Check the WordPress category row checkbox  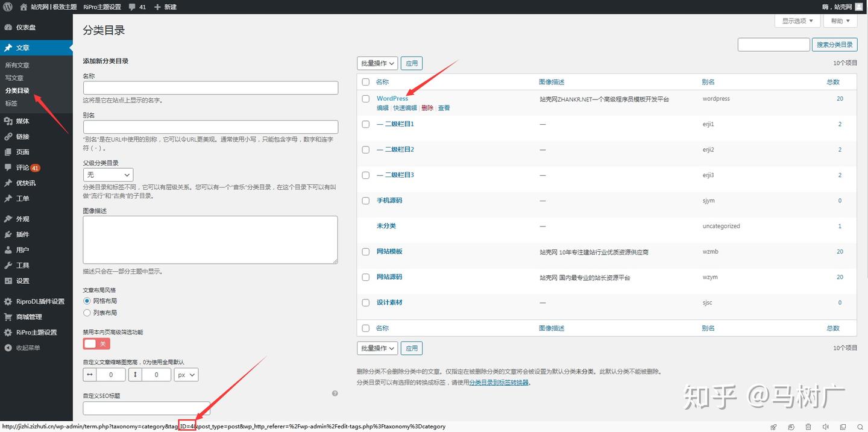point(365,99)
